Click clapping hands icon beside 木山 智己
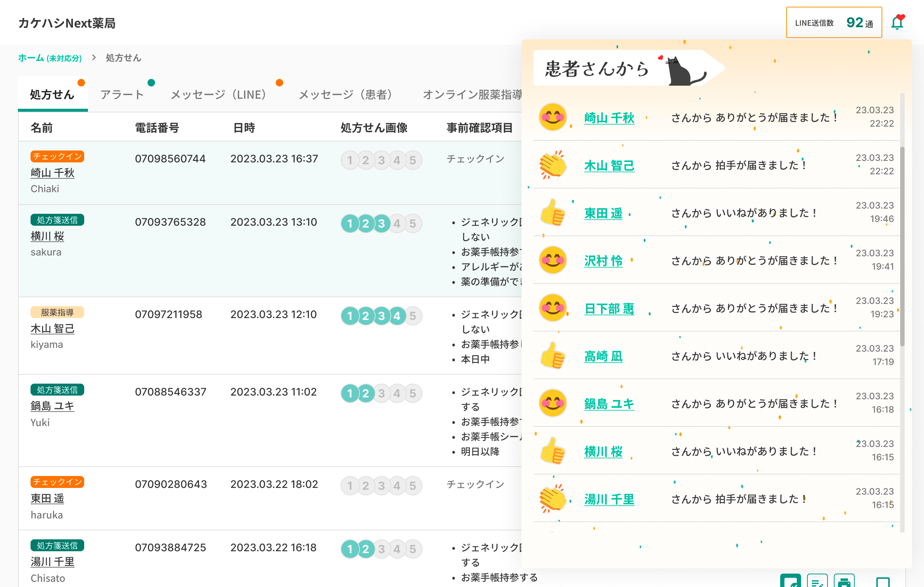 [553, 165]
